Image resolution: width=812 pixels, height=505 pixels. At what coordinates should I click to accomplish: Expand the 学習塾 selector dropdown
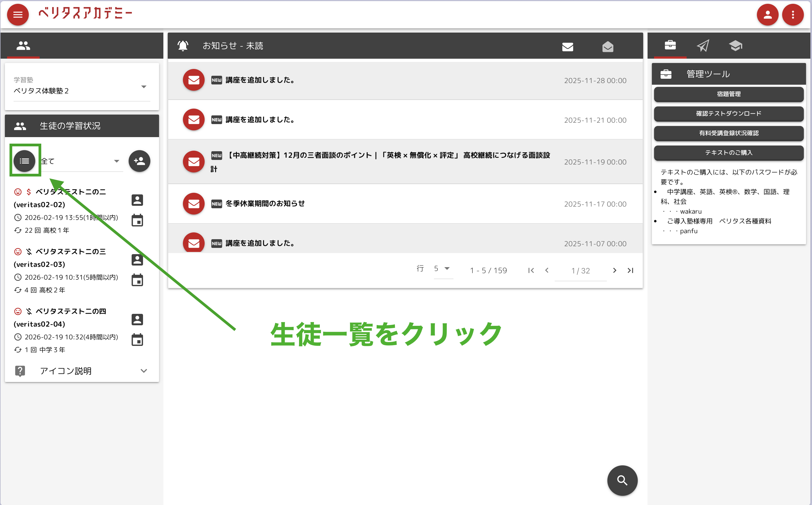(144, 87)
